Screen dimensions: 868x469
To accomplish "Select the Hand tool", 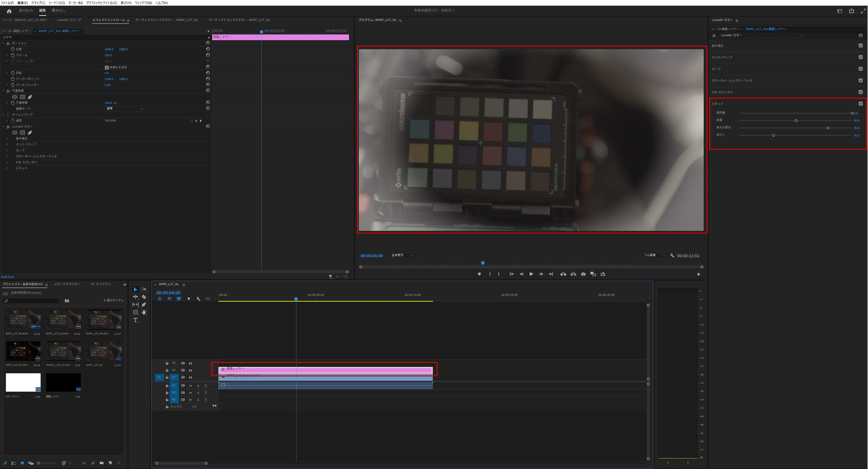I will 144,313.
